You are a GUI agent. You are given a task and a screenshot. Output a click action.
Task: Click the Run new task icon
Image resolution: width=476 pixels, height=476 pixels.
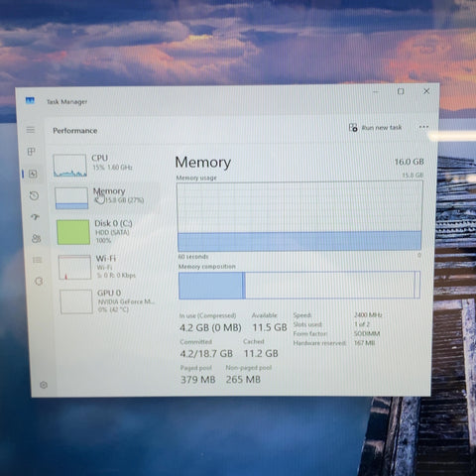(x=353, y=127)
